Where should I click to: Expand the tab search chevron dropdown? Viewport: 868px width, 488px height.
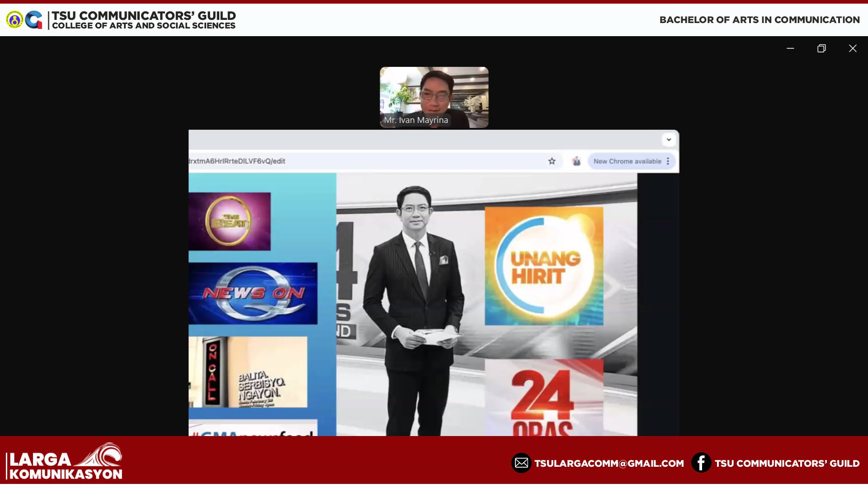[x=669, y=140]
